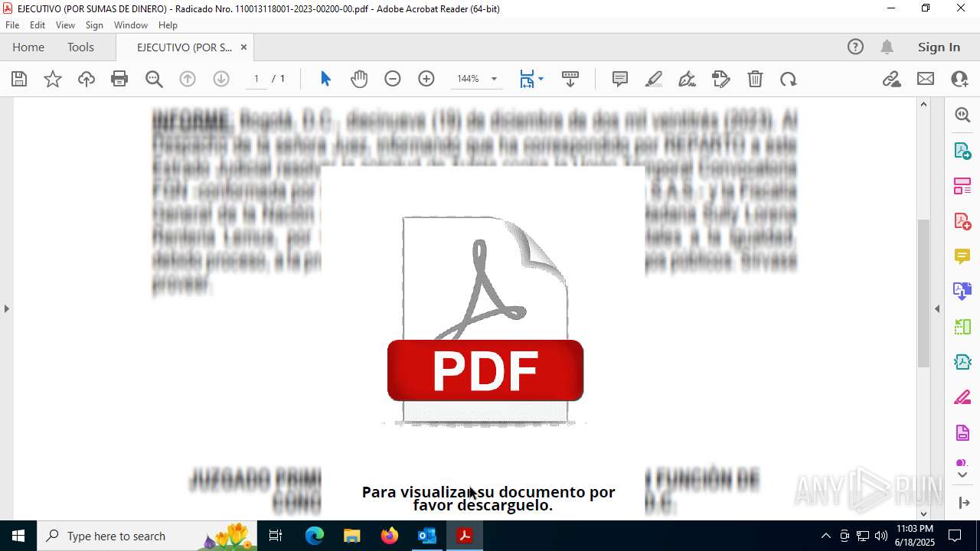Click the large PDF download image
Viewport: 980px width, 551px height.
(485, 321)
